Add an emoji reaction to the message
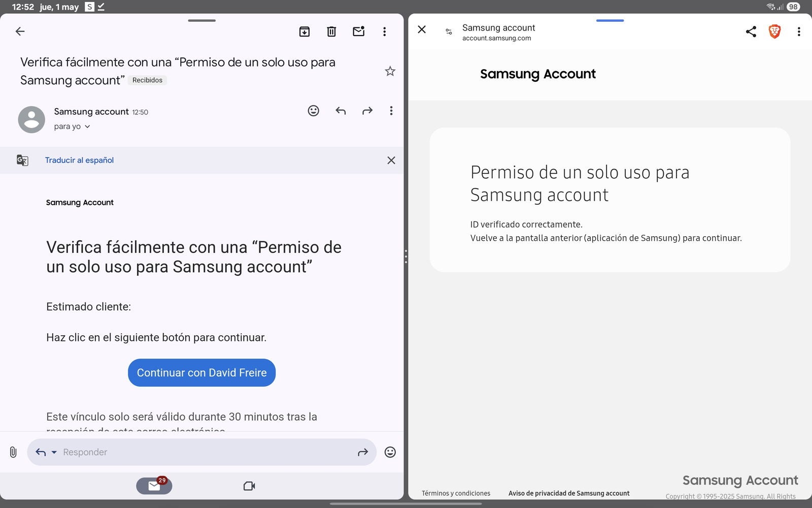812x508 pixels. pos(314,111)
